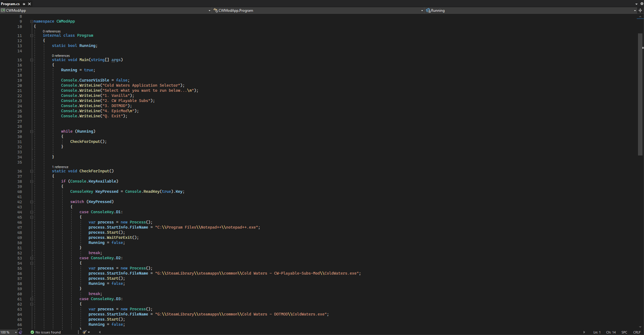The width and height of the screenshot is (644, 335).
Task: Select the Program.cs document tab
Action: coord(10,4)
